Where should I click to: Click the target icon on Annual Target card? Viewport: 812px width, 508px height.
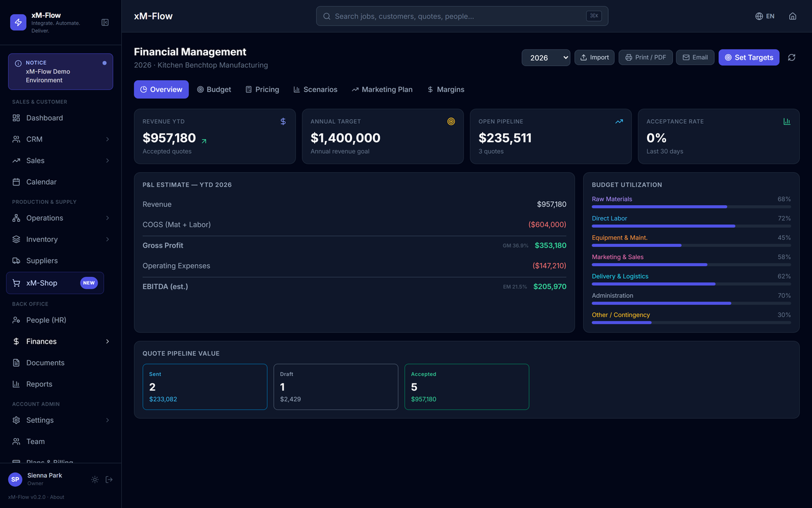coord(451,121)
